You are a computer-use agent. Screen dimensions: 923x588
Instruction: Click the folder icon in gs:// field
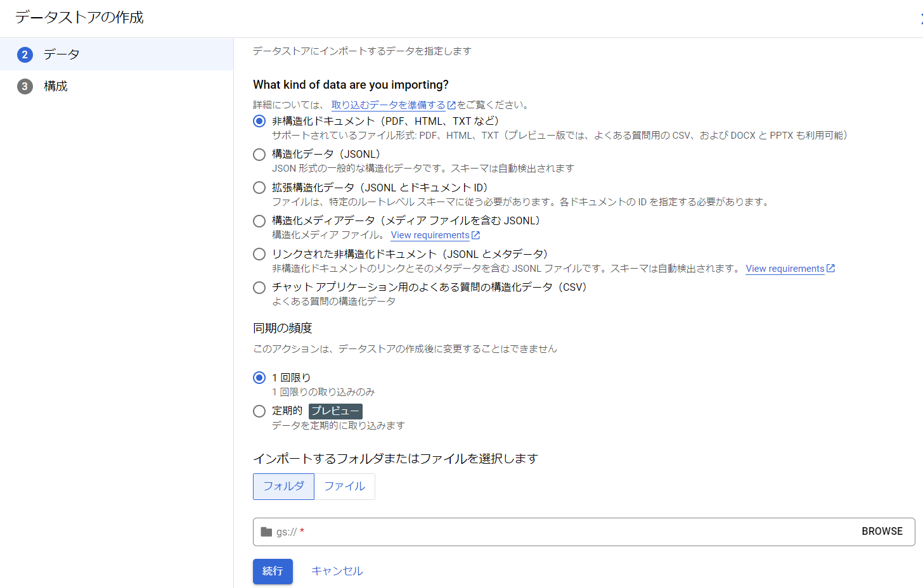pos(266,532)
